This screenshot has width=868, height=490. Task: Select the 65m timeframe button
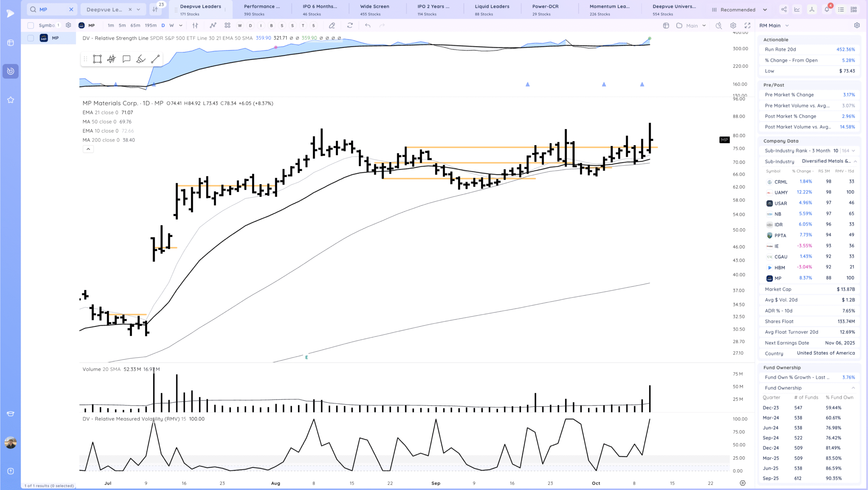(135, 25)
